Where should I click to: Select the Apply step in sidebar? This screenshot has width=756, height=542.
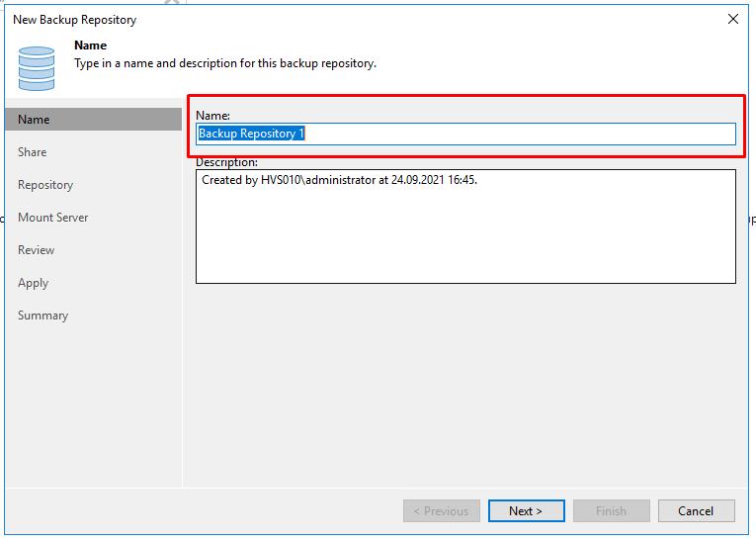pos(34,283)
